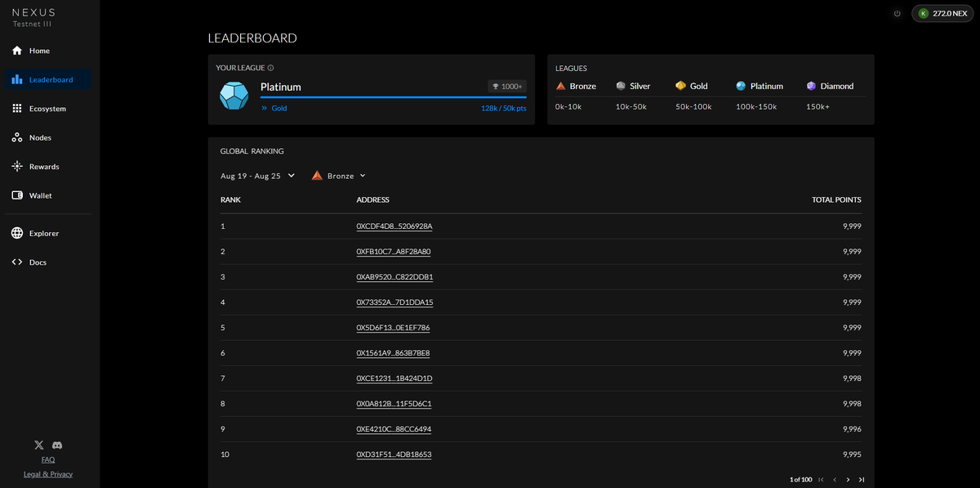Screen dimensions: 980x488
Task: Open address 0XCDF4D8...5206928A
Action: [x=394, y=226]
